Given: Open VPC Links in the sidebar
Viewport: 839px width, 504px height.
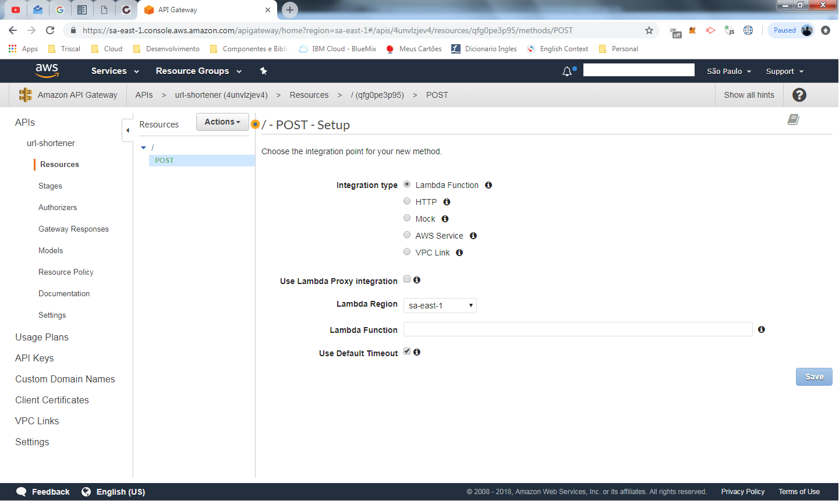Looking at the screenshot, I should (37, 421).
